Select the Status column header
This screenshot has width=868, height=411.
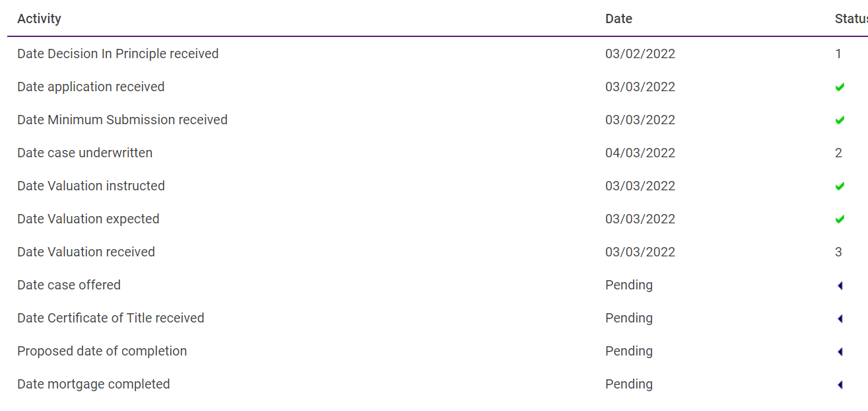point(851,19)
